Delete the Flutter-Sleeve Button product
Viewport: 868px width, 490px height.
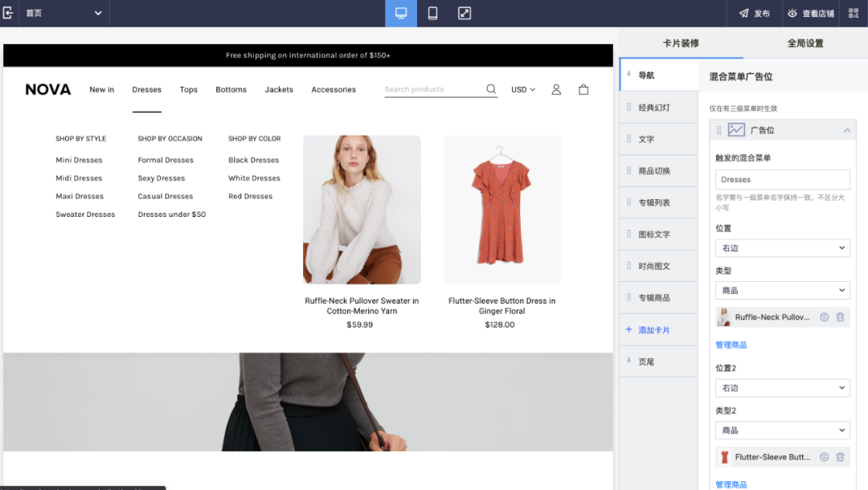coord(841,457)
